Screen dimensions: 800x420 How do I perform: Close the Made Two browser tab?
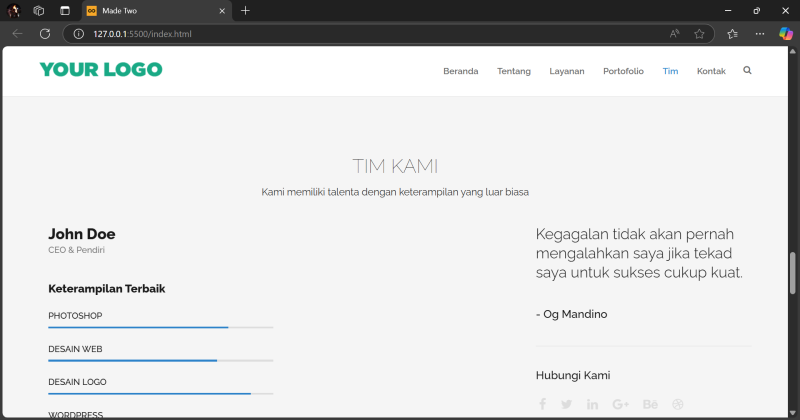click(221, 10)
